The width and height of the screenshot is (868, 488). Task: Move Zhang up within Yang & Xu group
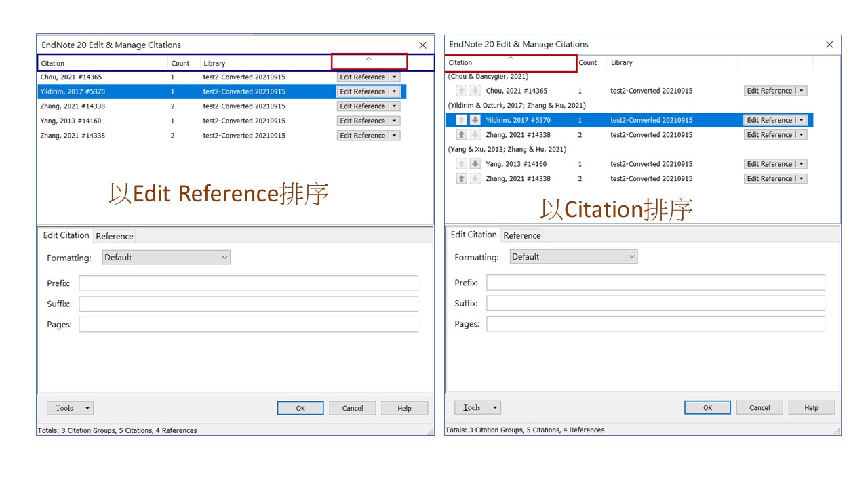tap(462, 179)
